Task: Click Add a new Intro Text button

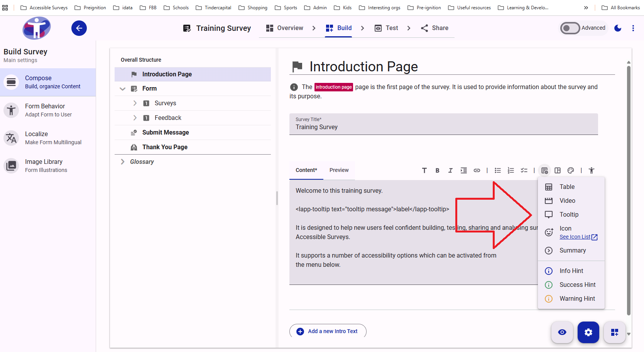Action: tap(328, 331)
